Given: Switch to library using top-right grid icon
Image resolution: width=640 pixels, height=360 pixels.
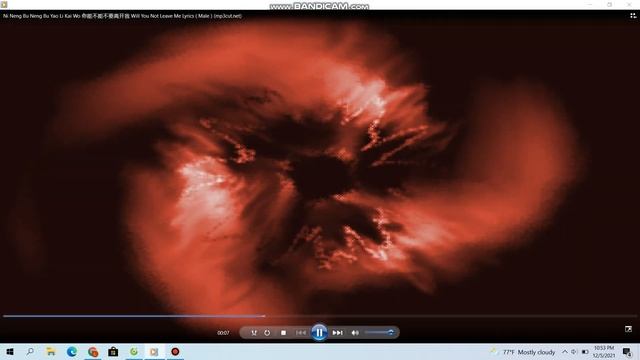Looking at the screenshot, I should click(633, 16).
